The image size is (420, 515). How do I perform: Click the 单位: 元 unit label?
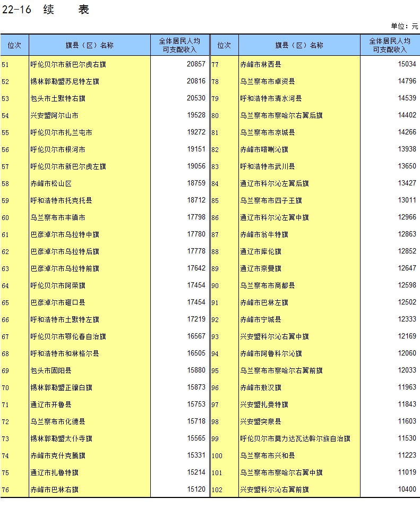pyautogui.click(x=404, y=26)
